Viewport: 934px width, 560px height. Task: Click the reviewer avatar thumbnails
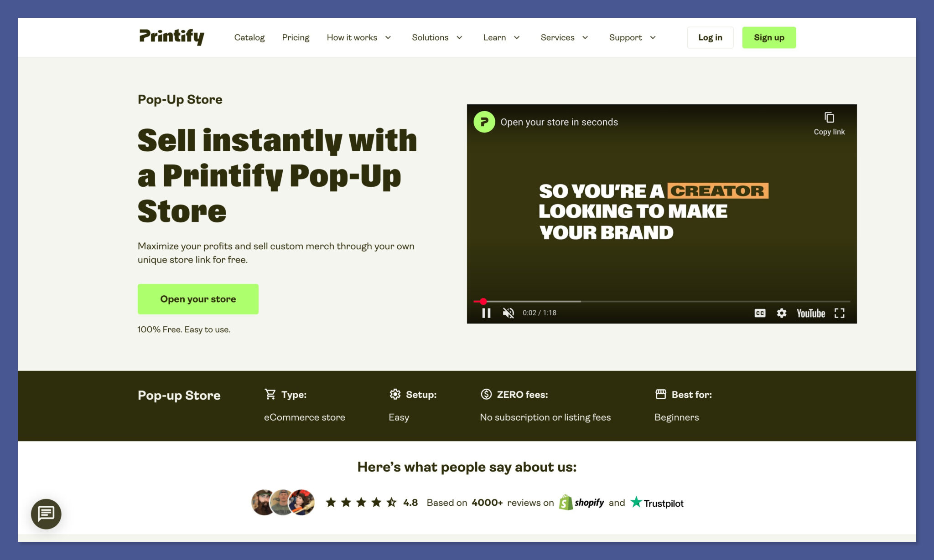283,502
